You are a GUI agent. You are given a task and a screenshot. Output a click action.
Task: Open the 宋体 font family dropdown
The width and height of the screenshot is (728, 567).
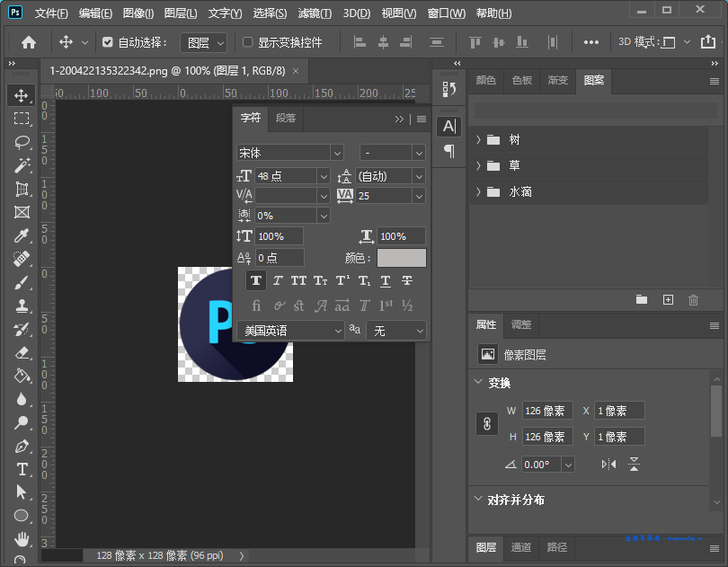(337, 153)
